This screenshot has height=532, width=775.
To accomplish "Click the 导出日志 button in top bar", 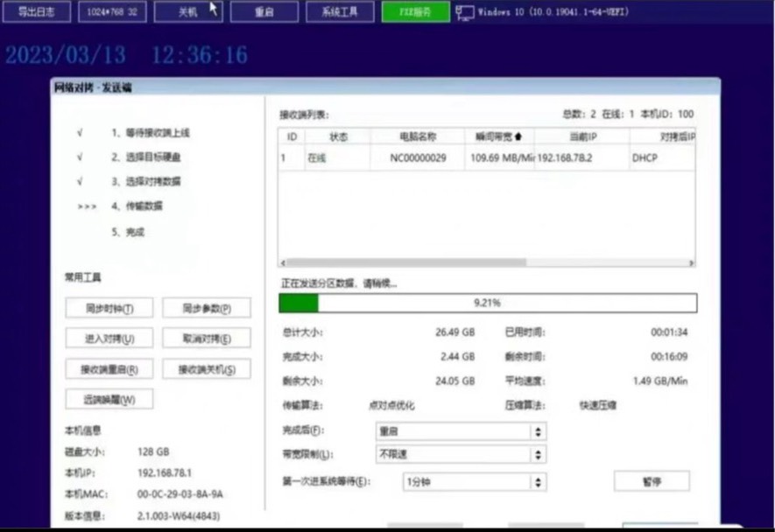I will click(x=37, y=12).
